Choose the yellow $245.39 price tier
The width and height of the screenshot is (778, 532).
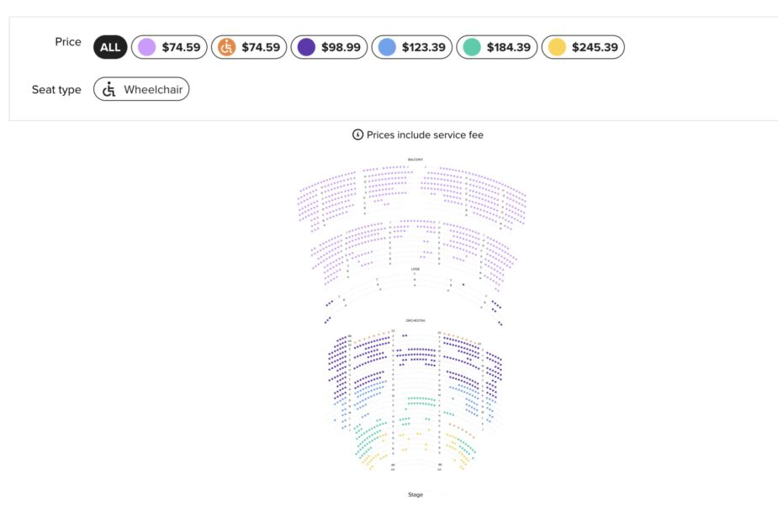pos(583,47)
